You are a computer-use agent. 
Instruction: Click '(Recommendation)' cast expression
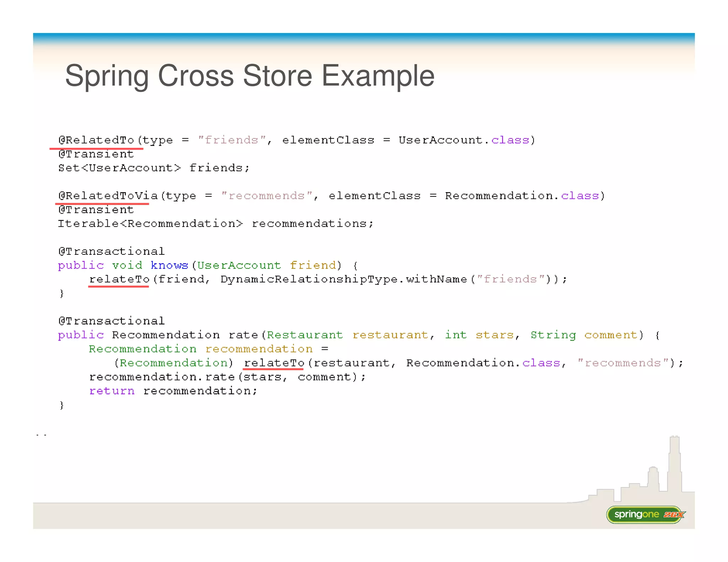[x=173, y=363]
